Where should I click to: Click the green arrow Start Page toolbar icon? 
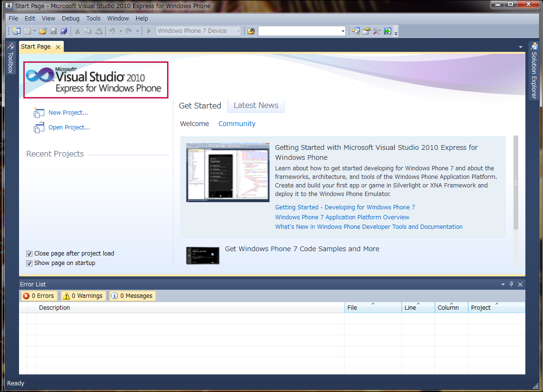tap(387, 31)
